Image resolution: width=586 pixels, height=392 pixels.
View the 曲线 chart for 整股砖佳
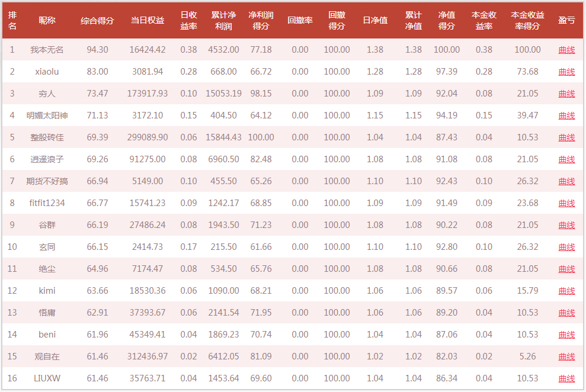(x=566, y=137)
